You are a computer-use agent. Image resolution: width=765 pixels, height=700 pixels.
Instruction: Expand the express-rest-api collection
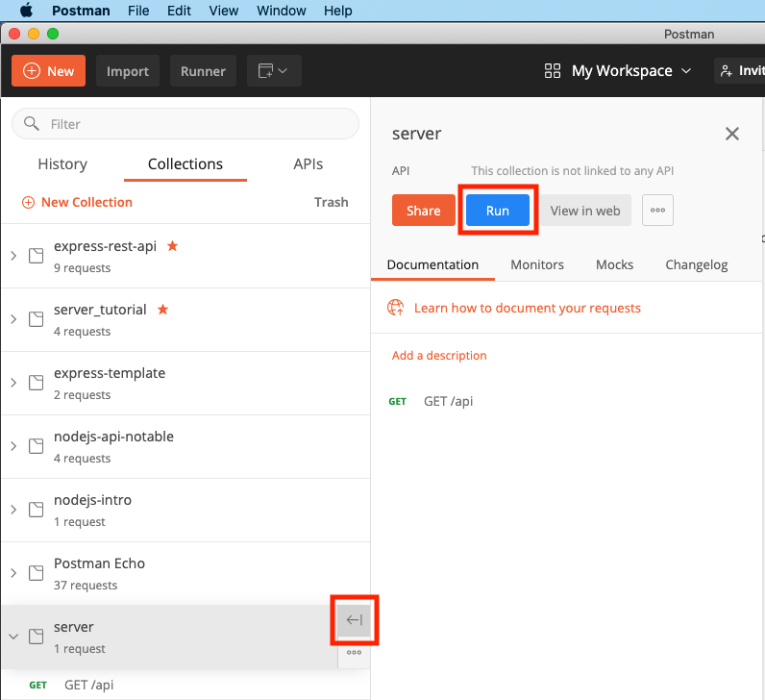coord(13,256)
